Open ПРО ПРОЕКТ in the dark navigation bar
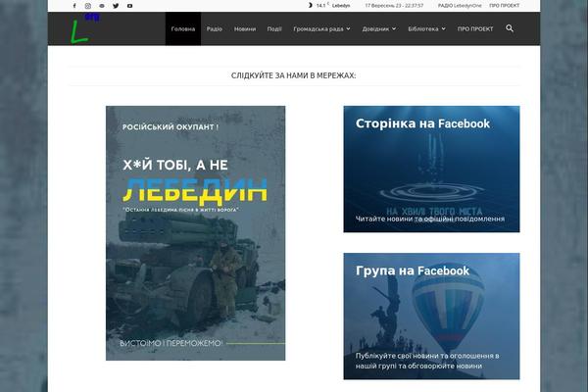This screenshot has height=392, width=588. click(x=475, y=28)
